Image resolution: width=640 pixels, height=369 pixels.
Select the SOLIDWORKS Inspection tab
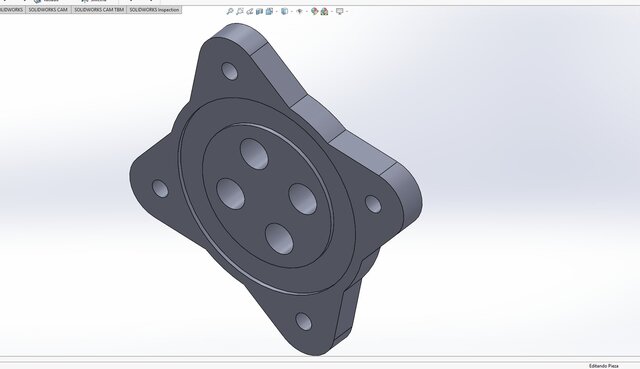154,9
